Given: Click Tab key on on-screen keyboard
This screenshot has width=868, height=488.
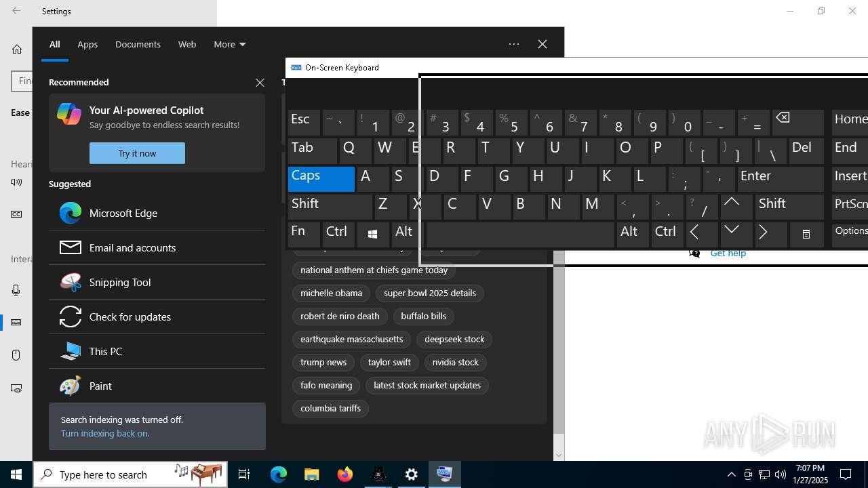Looking at the screenshot, I should 313,150.
